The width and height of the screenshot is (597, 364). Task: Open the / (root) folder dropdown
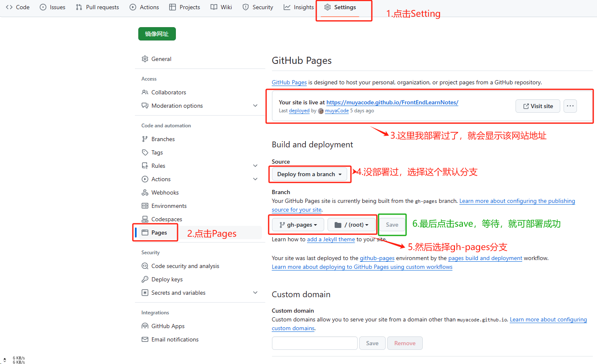pos(352,225)
